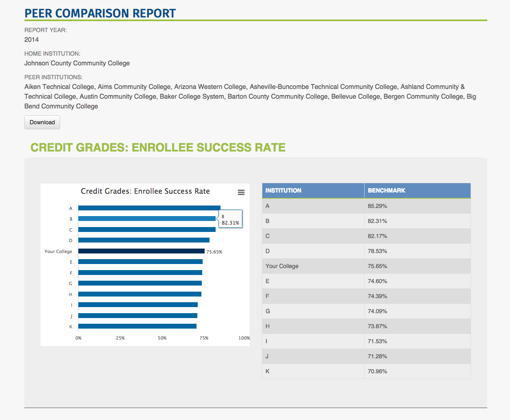Click the Benchmark column header
The image size is (510, 420).
(x=417, y=191)
